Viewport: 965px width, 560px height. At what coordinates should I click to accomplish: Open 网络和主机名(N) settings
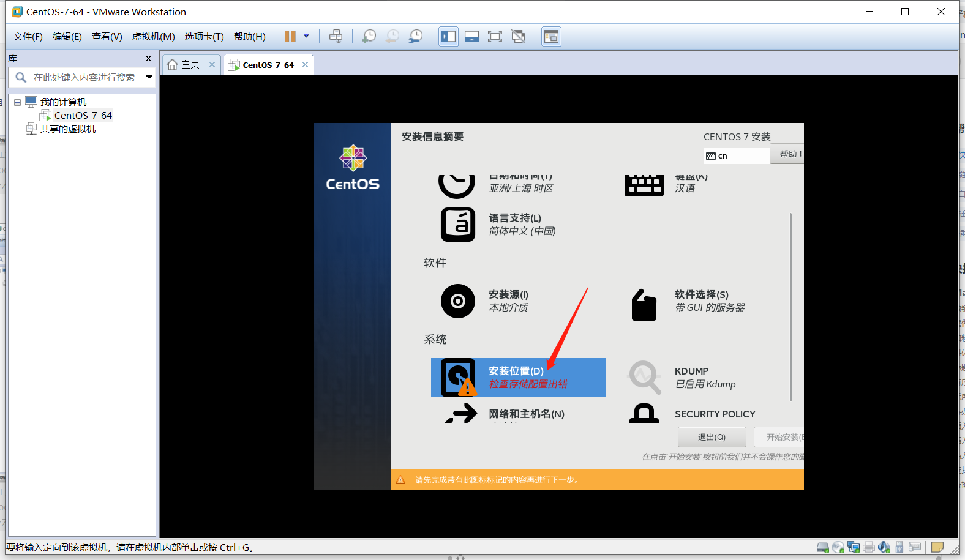click(527, 414)
